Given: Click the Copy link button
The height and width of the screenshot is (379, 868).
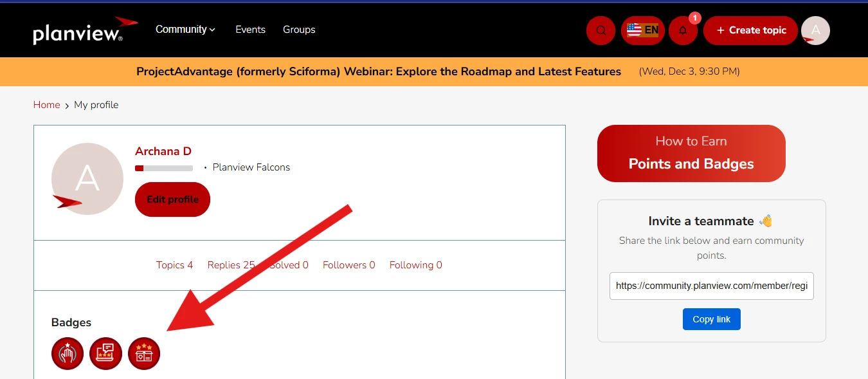Looking at the screenshot, I should click(712, 319).
